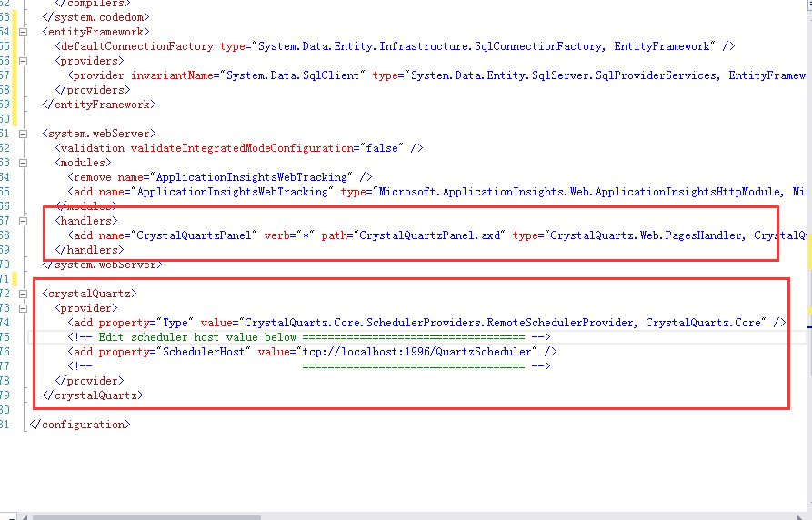This screenshot has height=520, width=812.
Task: Click the opening <modules> tag
Action: point(84,163)
